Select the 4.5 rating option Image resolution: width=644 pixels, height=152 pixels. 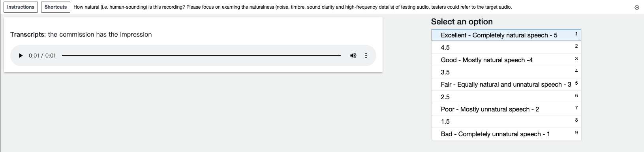[x=506, y=47]
